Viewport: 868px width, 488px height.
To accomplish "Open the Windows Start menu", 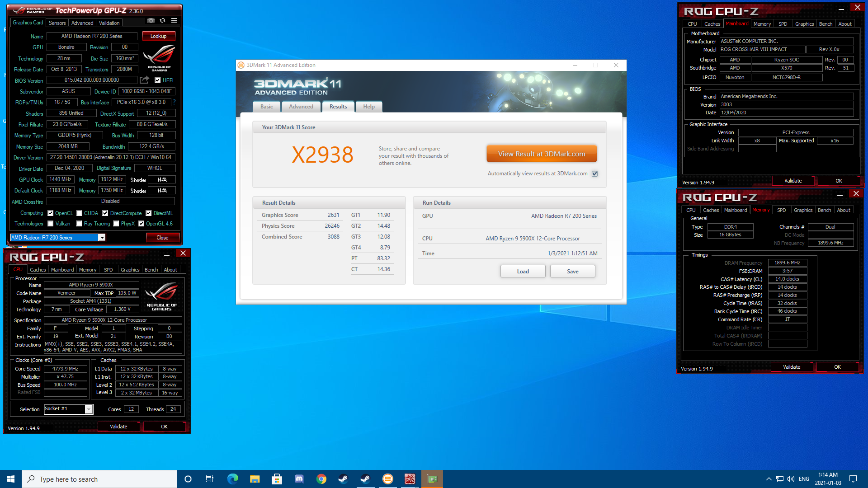I will (11, 479).
